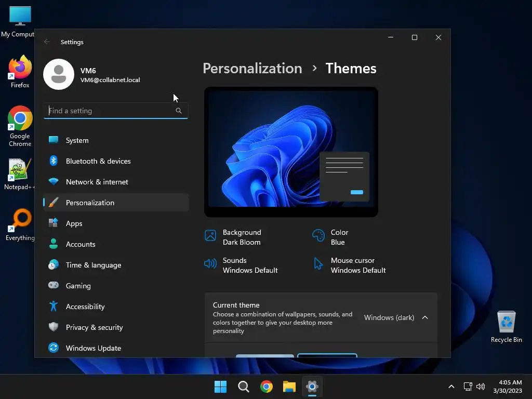Select the Google Chrome desktop shortcut
This screenshot has width=532, height=399.
(20, 126)
